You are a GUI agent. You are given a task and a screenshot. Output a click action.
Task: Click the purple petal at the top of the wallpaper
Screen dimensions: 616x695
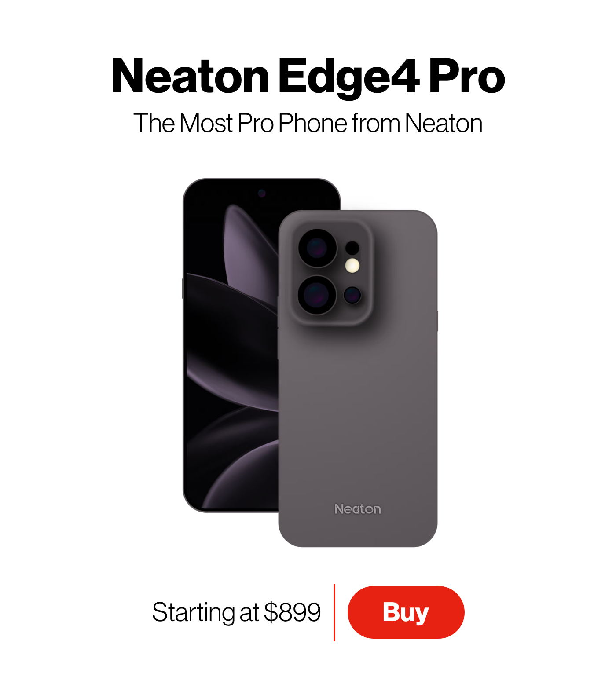246,251
